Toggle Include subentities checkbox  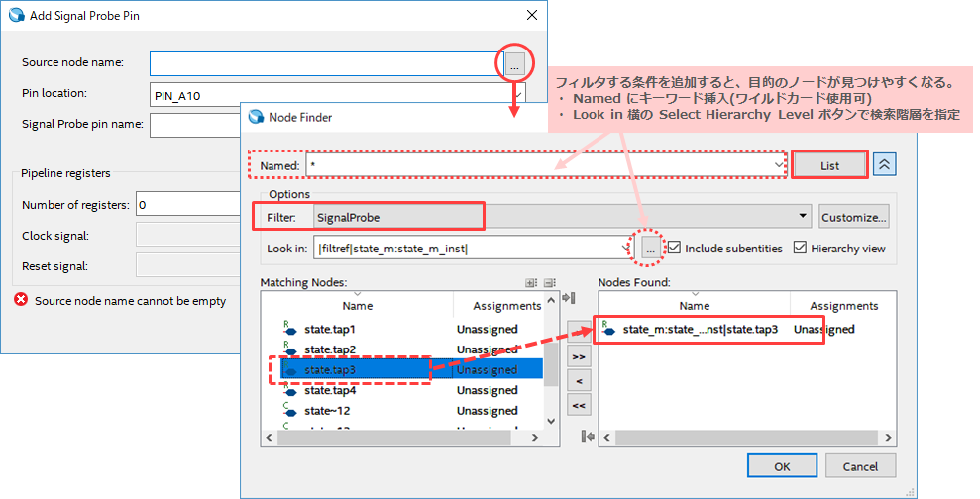pos(674,248)
